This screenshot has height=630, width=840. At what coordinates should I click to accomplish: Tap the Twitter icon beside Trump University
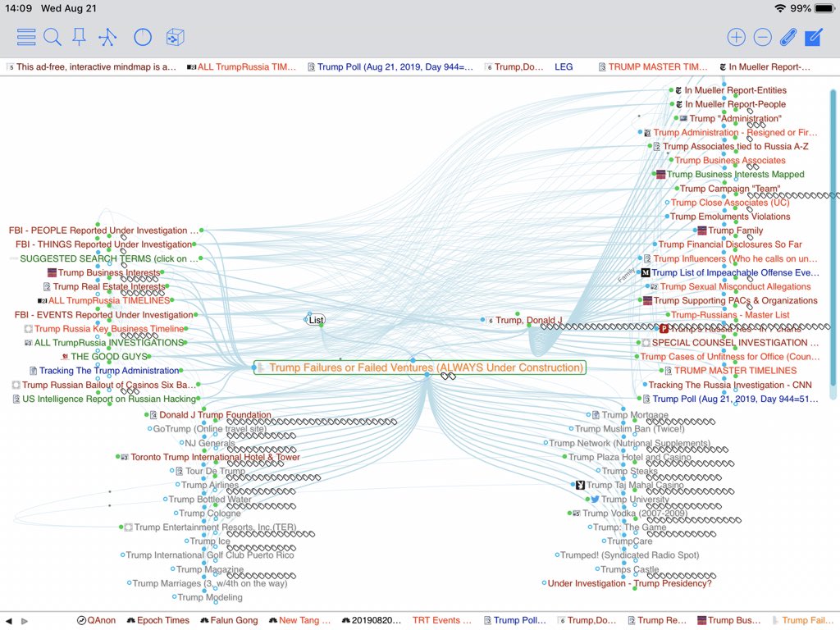coord(594,500)
